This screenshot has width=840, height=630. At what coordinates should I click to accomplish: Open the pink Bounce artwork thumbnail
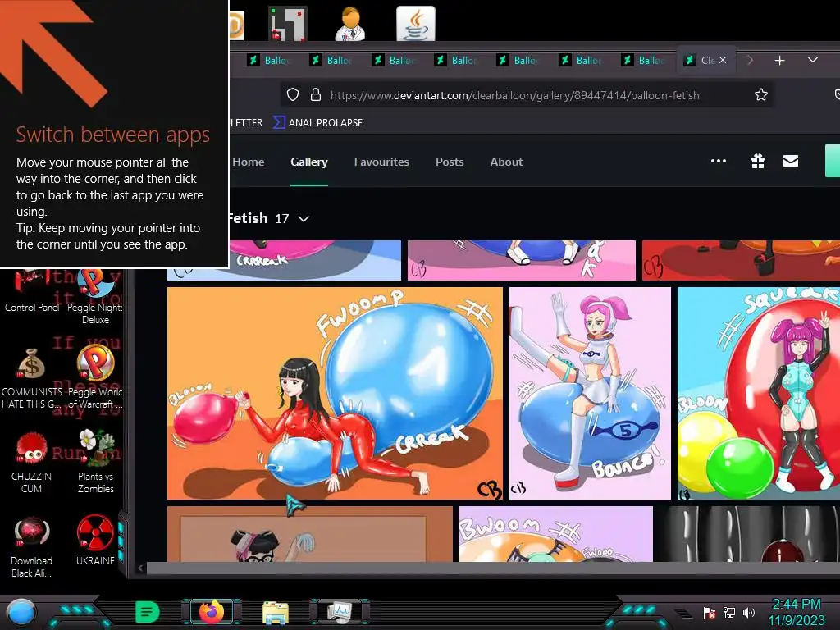[590, 393]
